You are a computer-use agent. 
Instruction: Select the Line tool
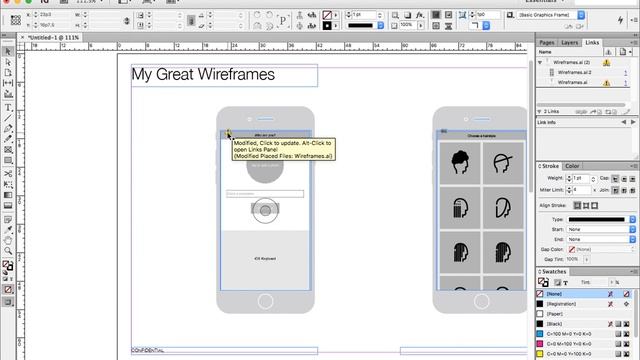coord(8,118)
